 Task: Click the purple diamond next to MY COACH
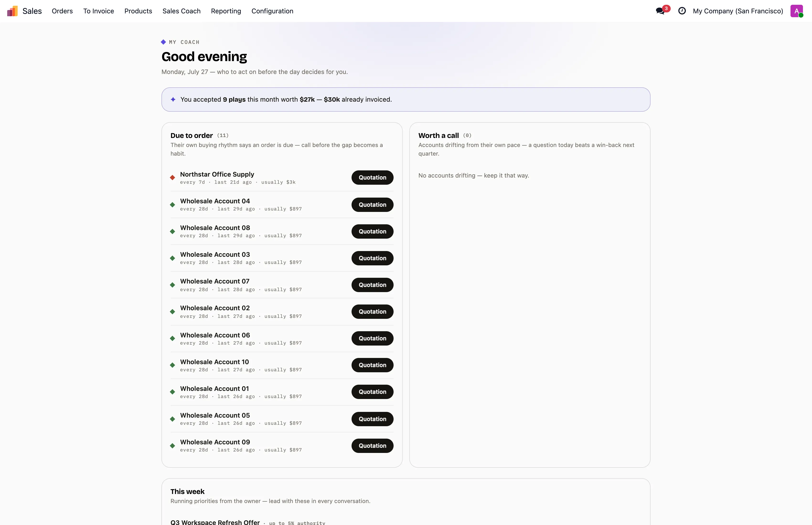point(163,42)
